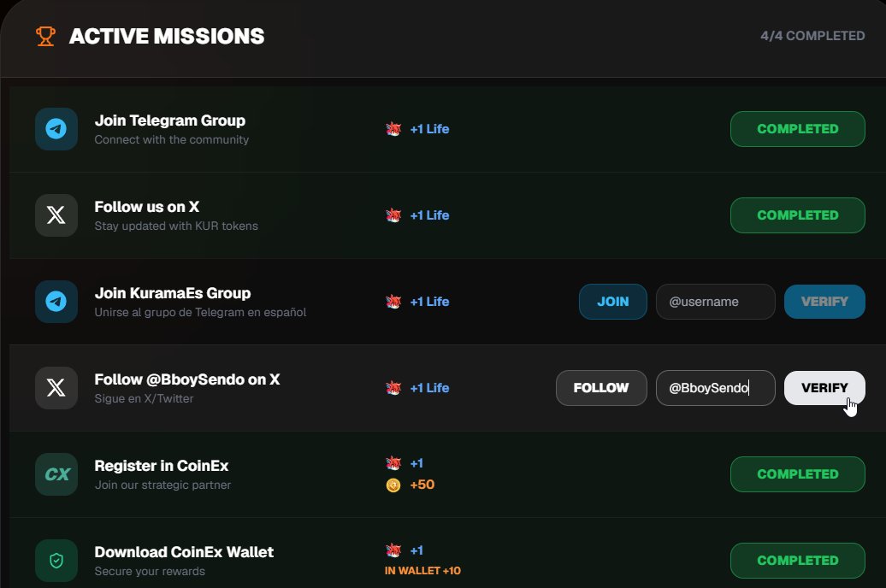The height and width of the screenshot is (588, 886).
Task: Click COMPLETED button for Follow us on X
Action: [797, 215]
